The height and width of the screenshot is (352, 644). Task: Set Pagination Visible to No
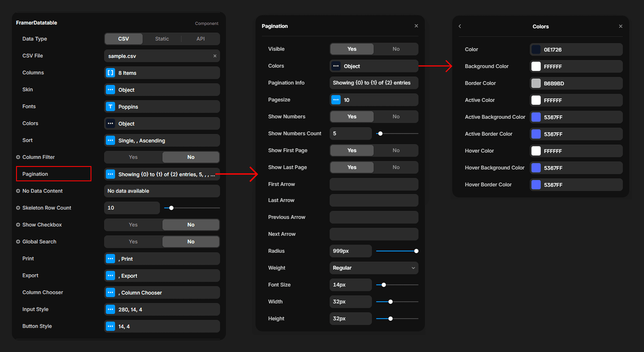click(x=396, y=49)
